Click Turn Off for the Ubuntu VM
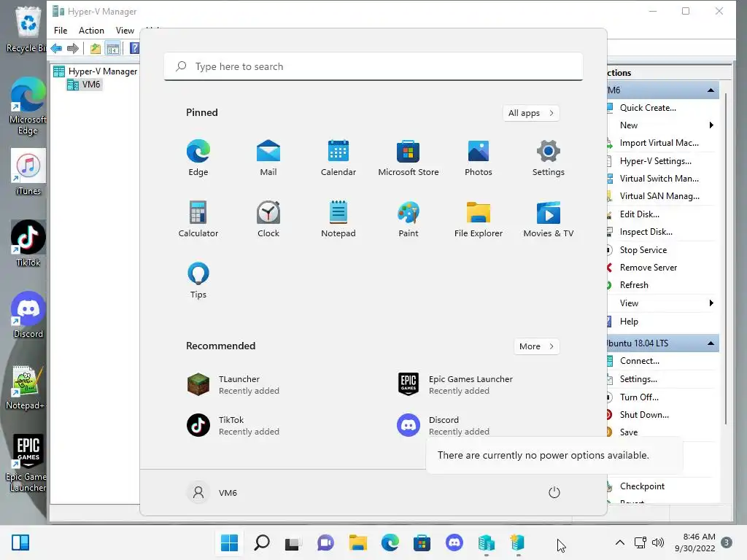The image size is (747, 560). tap(639, 397)
